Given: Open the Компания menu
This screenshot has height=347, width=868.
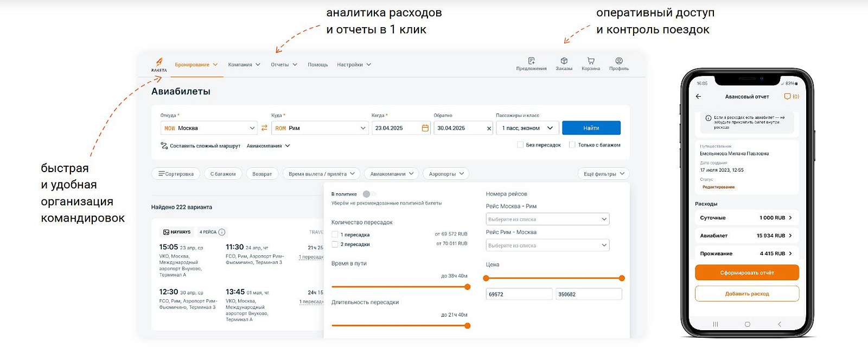Looking at the screenshot, I should [x=244, y=65].
